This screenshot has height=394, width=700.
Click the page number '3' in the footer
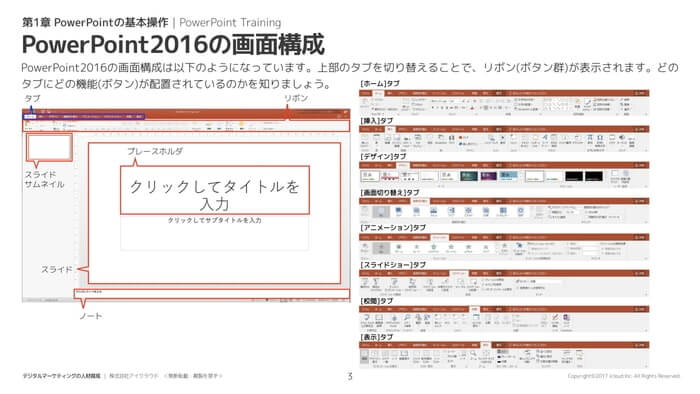[350, 376]
